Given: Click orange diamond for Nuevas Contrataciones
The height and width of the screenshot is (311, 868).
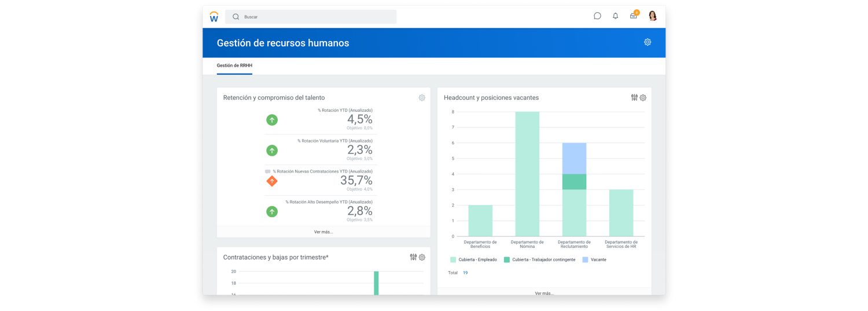Looking at the screenshot, I should 272,181.
